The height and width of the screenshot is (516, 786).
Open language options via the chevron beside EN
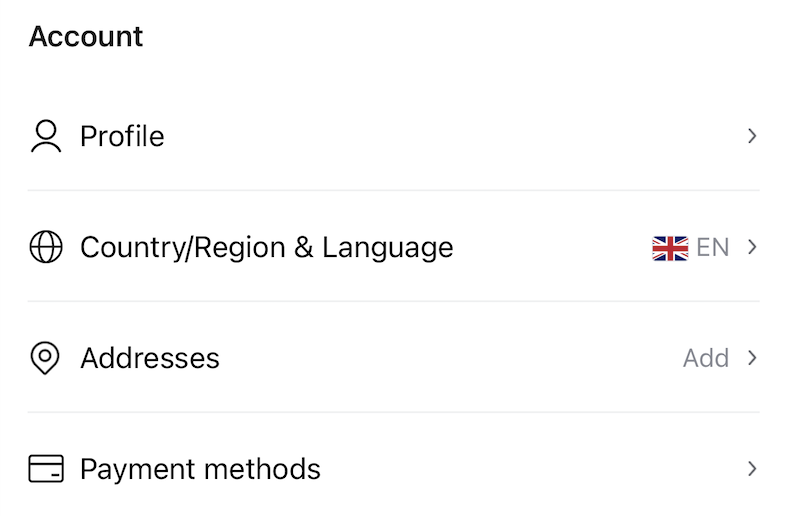point(752,247)
